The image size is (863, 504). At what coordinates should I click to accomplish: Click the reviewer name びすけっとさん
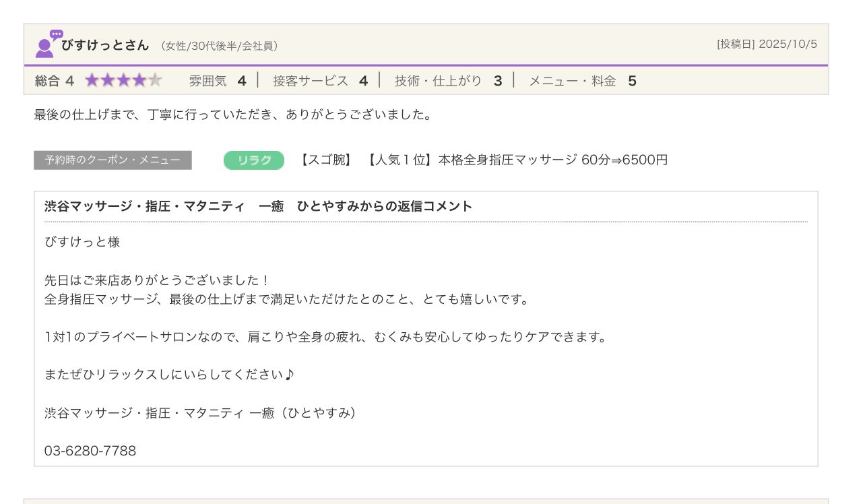coord(104,45)
